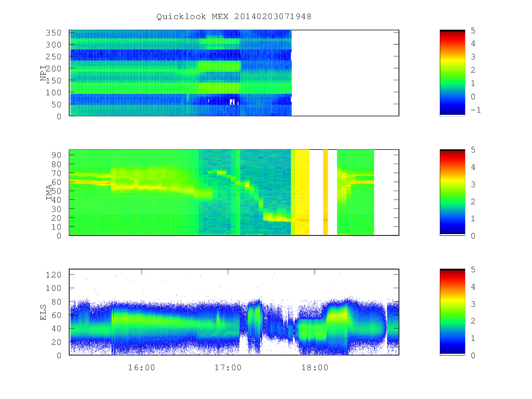
Task: Click the 17:00 time tick label
Action: point(228,368)
